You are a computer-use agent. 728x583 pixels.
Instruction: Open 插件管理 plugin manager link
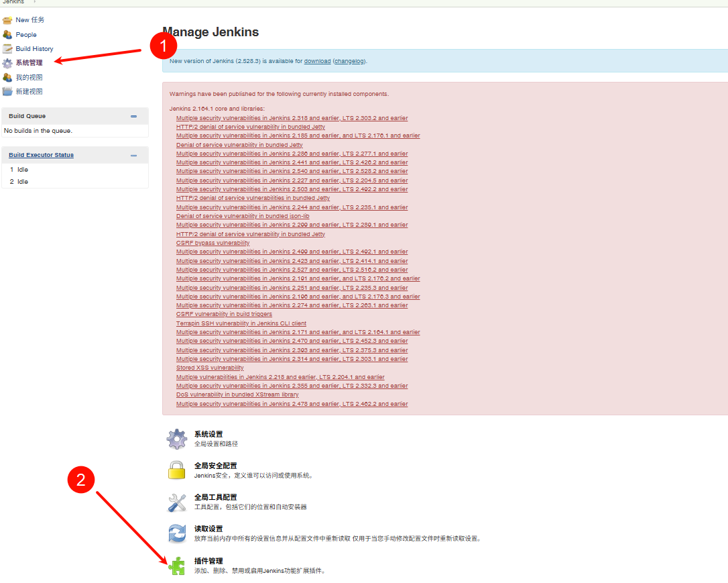(208, 561)
